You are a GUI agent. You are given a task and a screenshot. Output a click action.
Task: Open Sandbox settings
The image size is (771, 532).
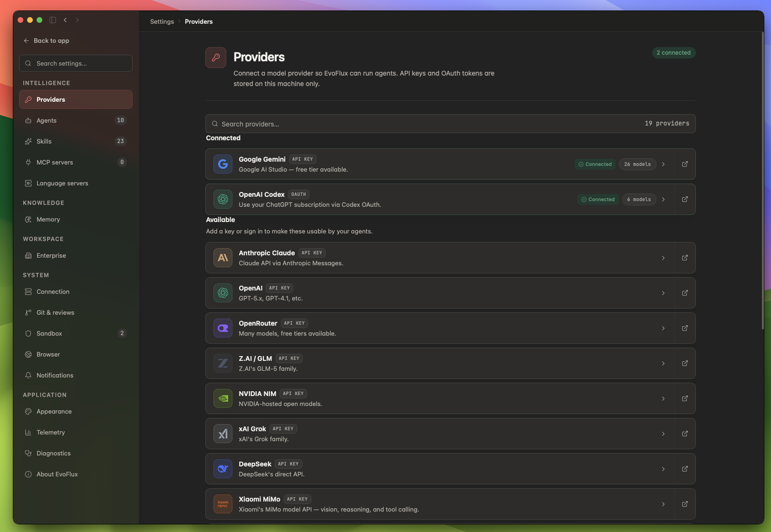[76, 333]
